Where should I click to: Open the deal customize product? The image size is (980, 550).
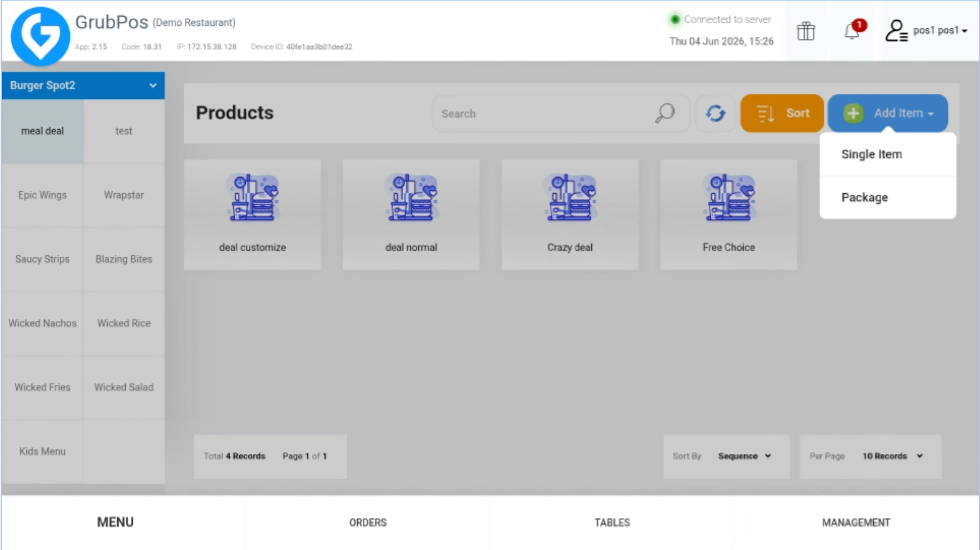click(252, 215)
